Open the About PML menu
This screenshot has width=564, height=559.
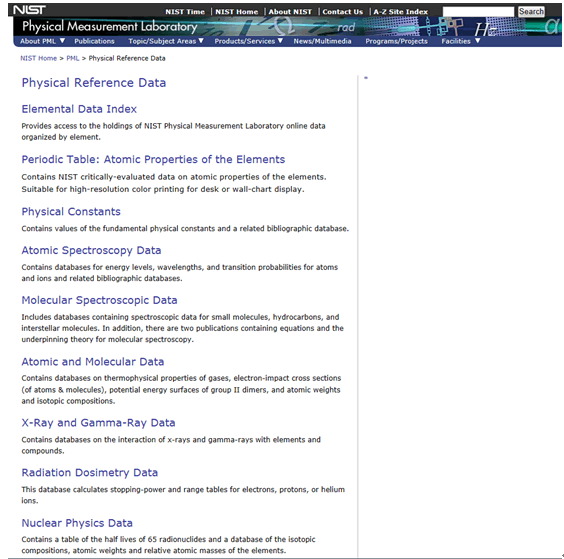pos(38,41)
